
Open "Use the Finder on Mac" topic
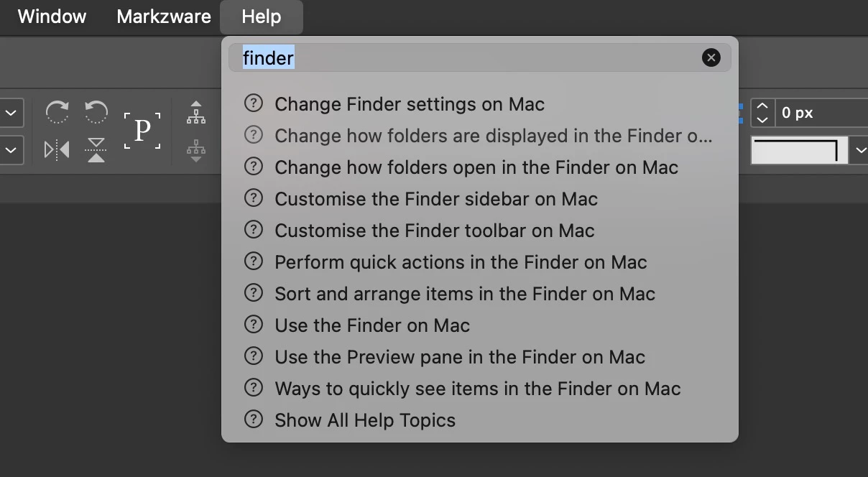tap(372, 325)
